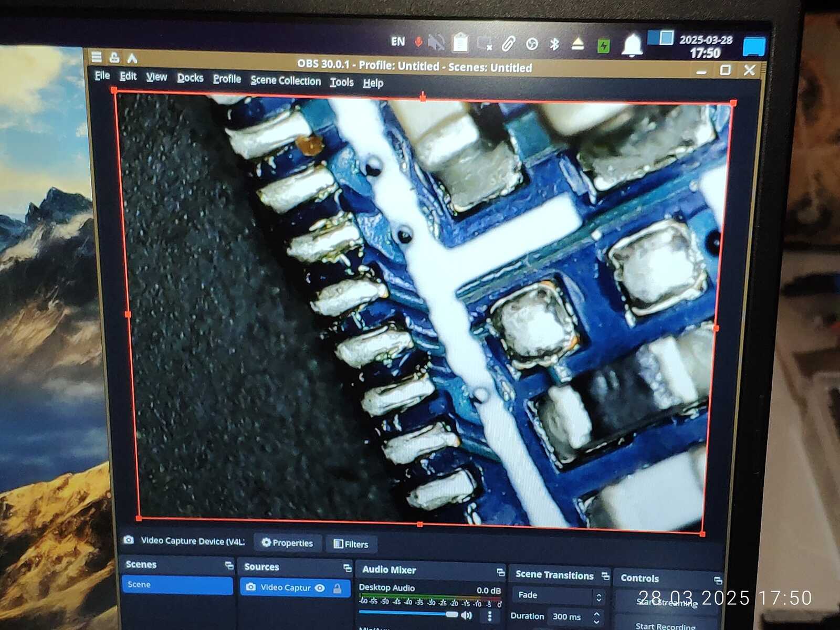Float the Sources dock using its icon
This screenshot has width=840, height=630.
pyautogui.click(x=347, y=568)
